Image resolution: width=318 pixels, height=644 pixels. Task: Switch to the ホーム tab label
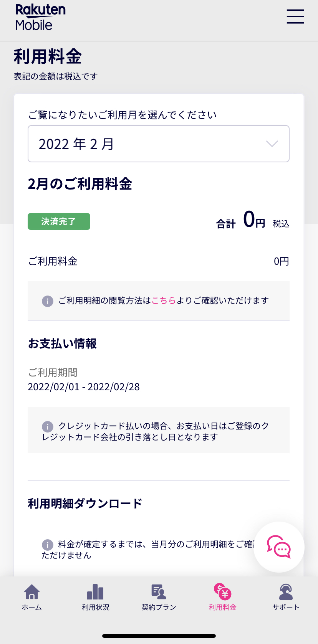32,608
